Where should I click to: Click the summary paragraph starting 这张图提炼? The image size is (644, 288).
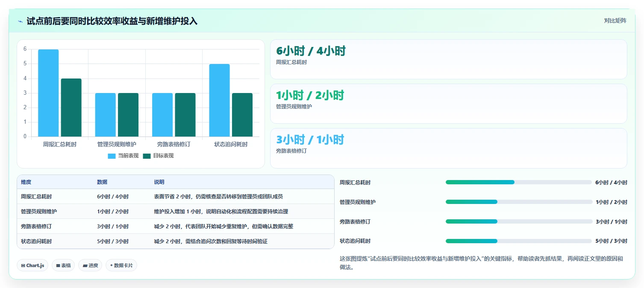point(481,263)
